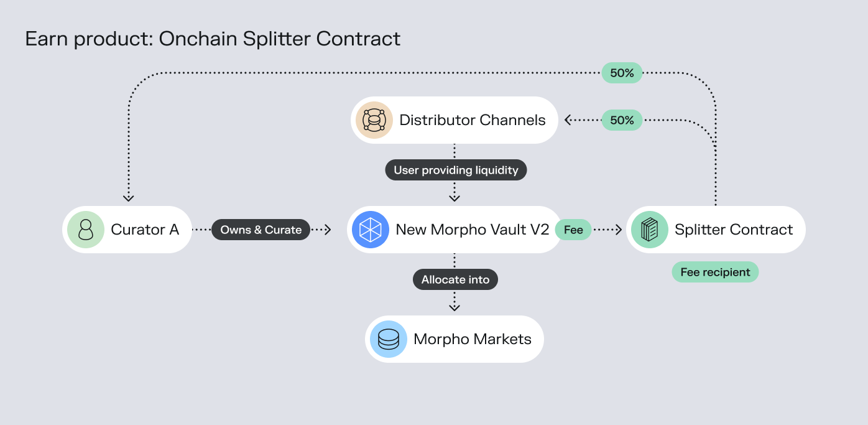Click the Fee recipient tag
Screen dimensions: 868x425
[715, 272]
